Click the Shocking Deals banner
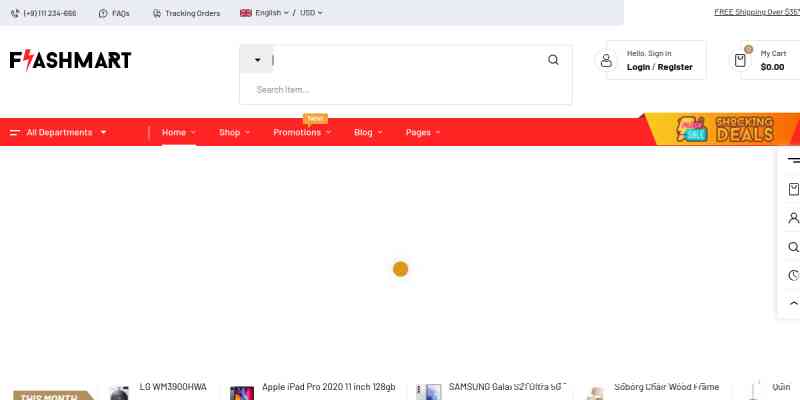Image resolution: width=800 pixels, height=400 pixels. point(725,129)
